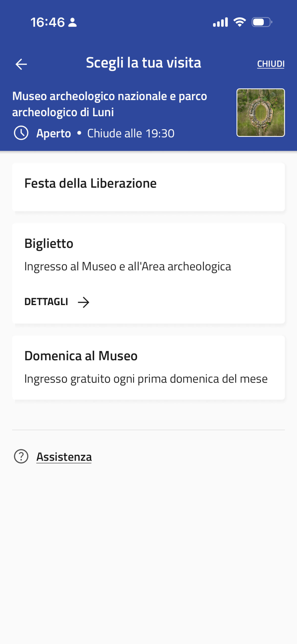This screenshot has width=297, height=644.
Task: Tap the clock opening hours icon
Action: [21, 133]
